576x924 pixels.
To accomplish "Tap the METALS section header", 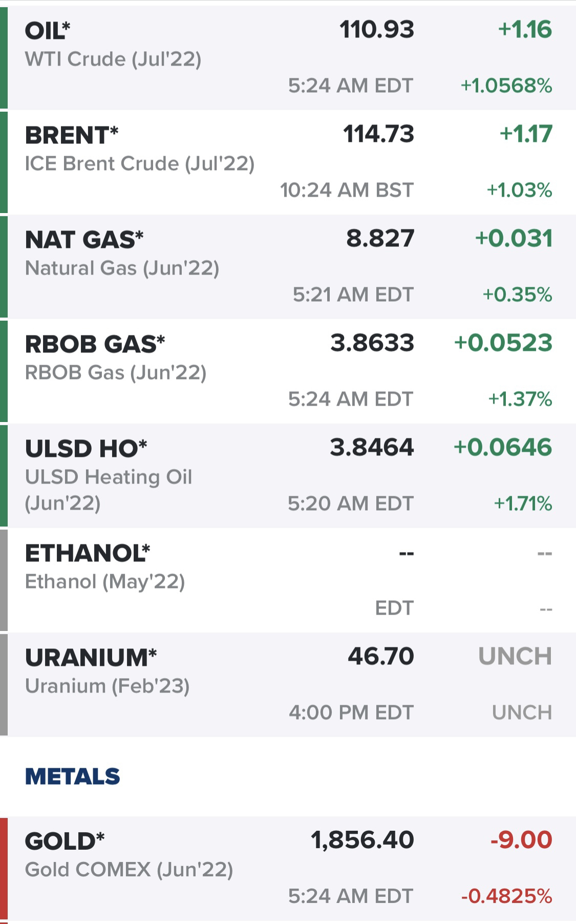I will pyautogui.click(x=72, y=776).
